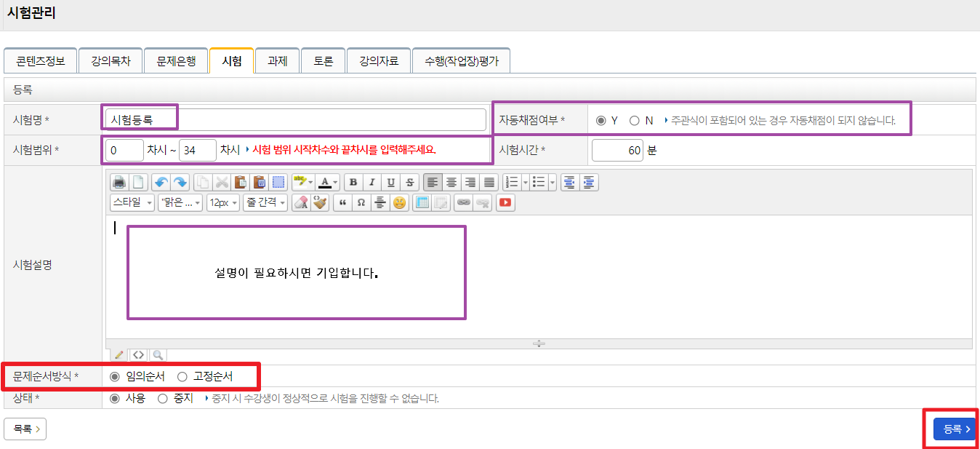
Task: Undo the last edit in the editor
Action: tap(160, 182)
